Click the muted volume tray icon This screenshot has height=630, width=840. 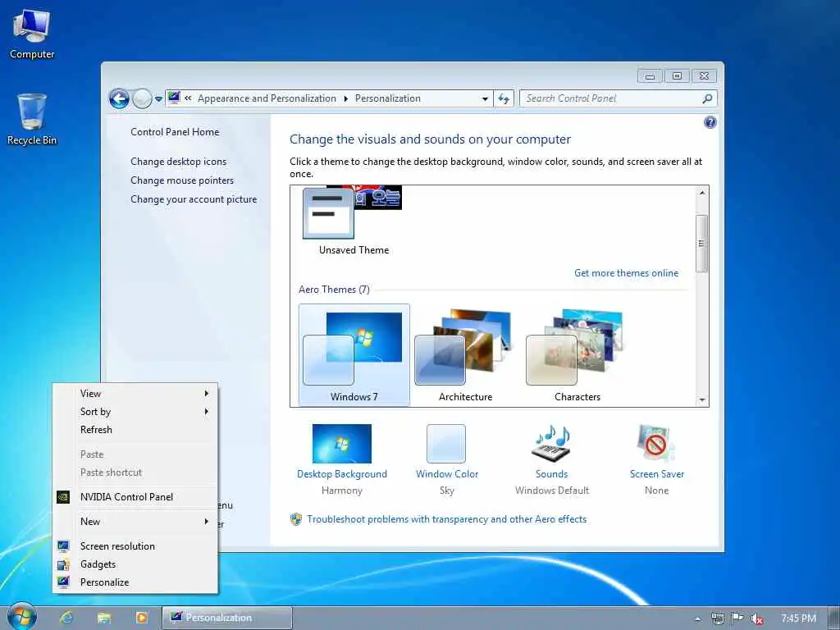756,619
